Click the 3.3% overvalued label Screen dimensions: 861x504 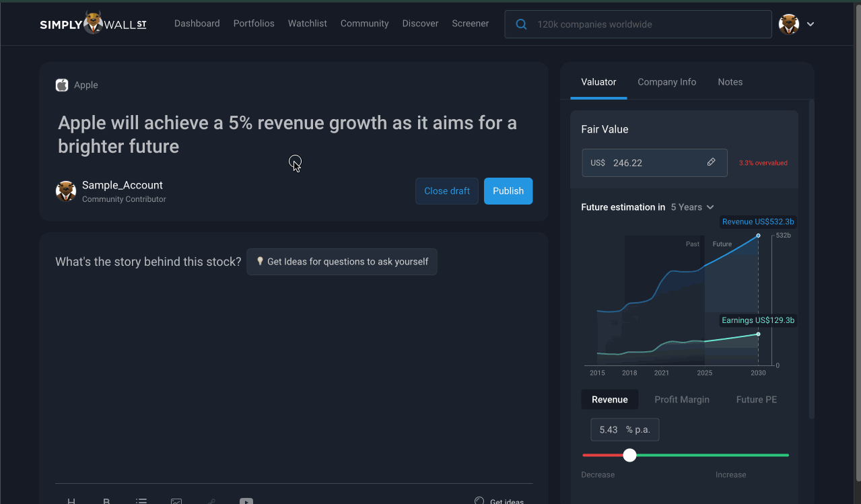(x=763, y=163)
